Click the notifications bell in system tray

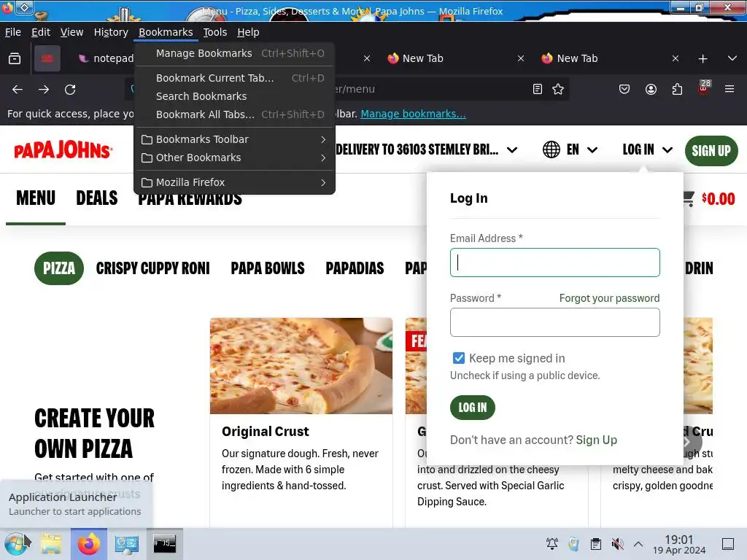[551, 544]
